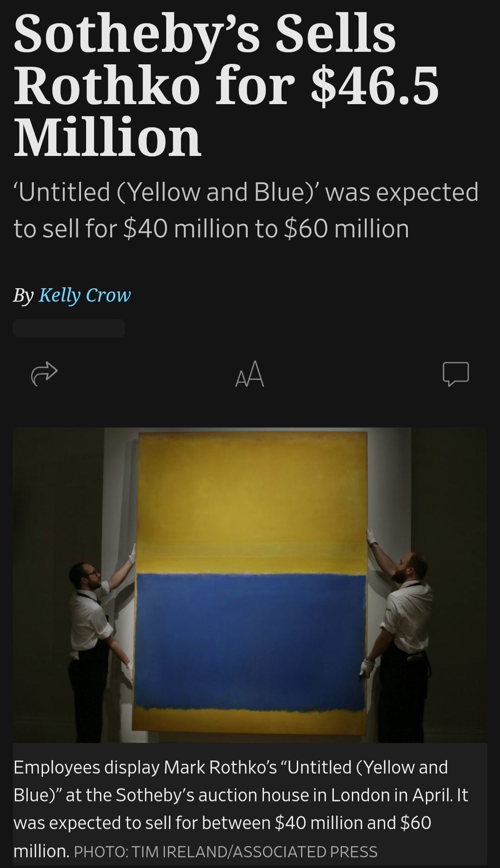Open the comments speech bubble icon
The image size is (500, 868).
coord(456,374)
